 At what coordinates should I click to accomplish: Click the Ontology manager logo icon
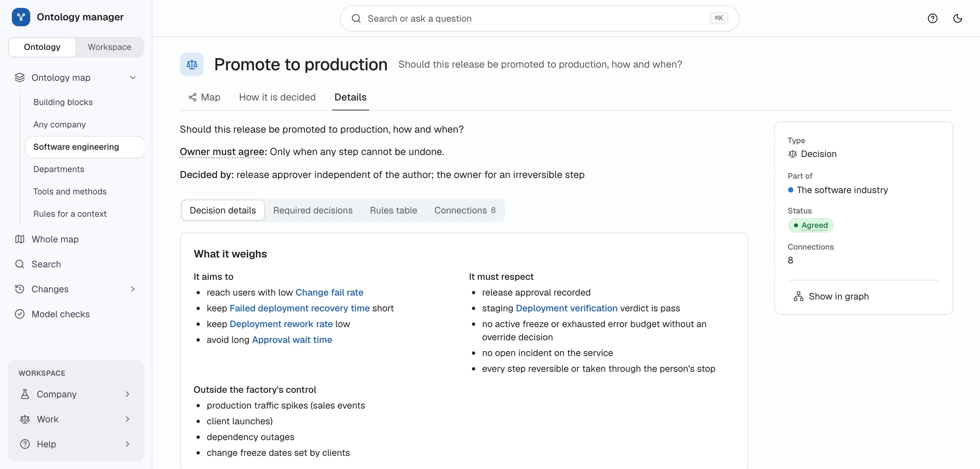pyautogui.click(x=21, y=17)
